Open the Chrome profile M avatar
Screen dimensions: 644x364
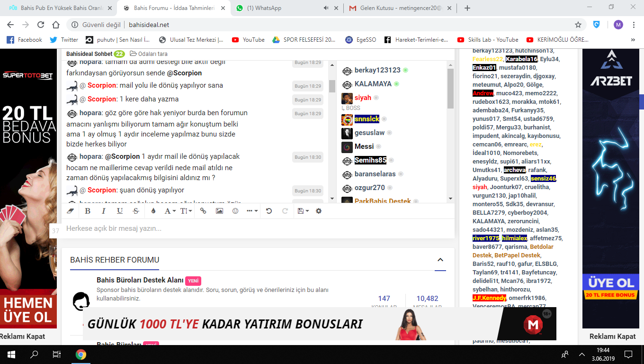point(618,25)
